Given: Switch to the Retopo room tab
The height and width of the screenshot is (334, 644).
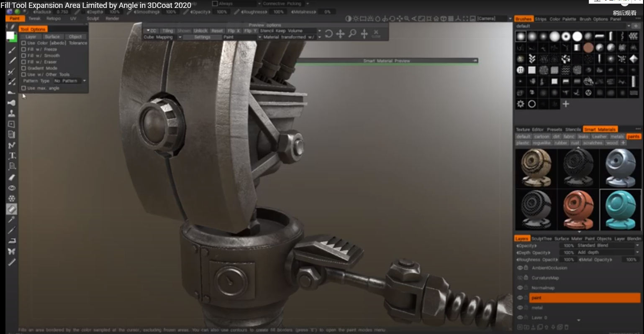Looking at the screenshot, I should (x=54, y=18).
